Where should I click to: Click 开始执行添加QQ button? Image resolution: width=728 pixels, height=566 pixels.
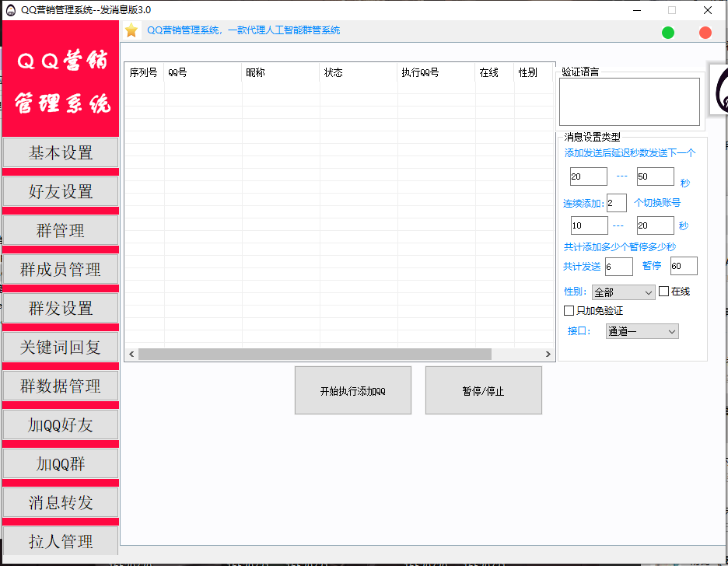click(353, 390)
